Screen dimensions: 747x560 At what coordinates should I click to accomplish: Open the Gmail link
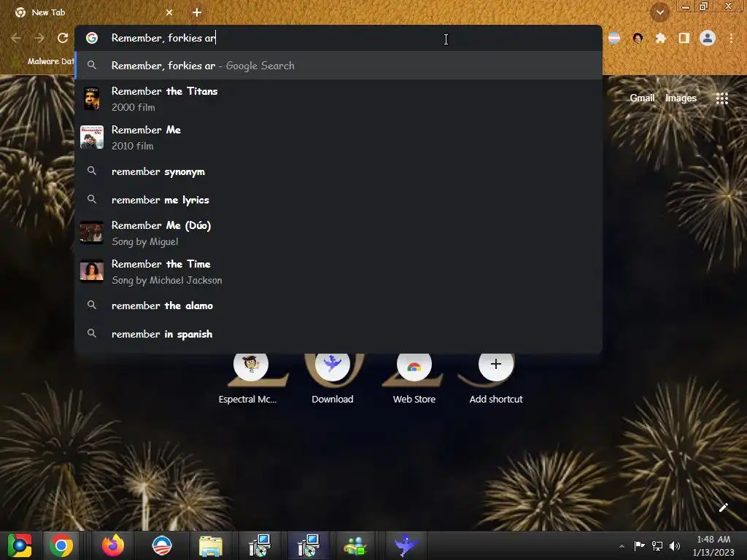(642, 98)
